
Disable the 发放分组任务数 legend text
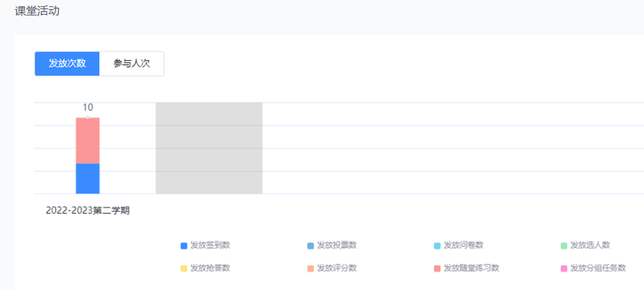[598, 268]
